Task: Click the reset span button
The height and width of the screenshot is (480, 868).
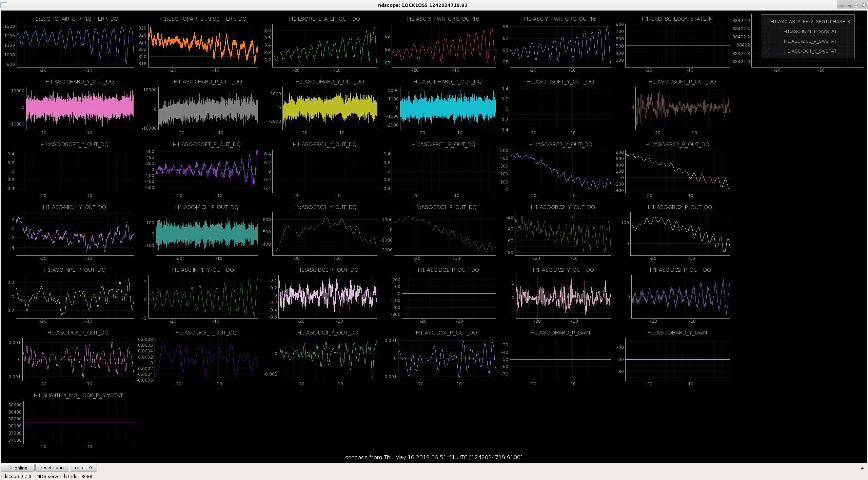Action: click(x=52, y=467)
